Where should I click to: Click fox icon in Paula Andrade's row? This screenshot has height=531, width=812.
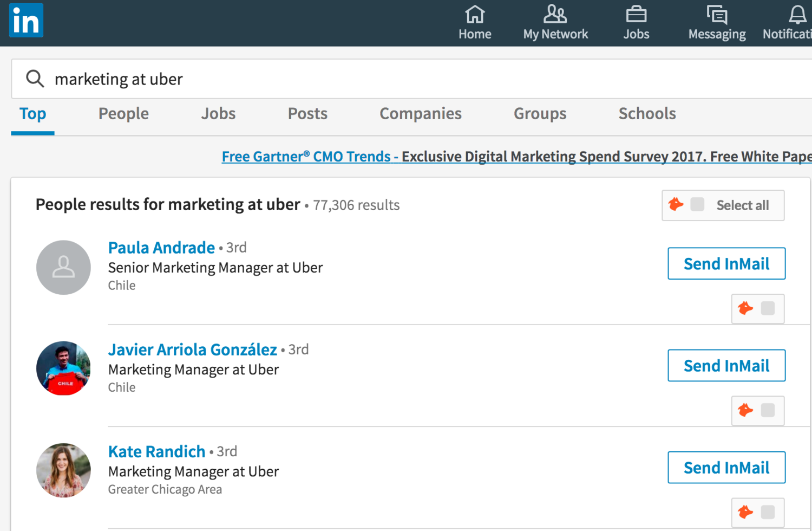pos(745,308)
